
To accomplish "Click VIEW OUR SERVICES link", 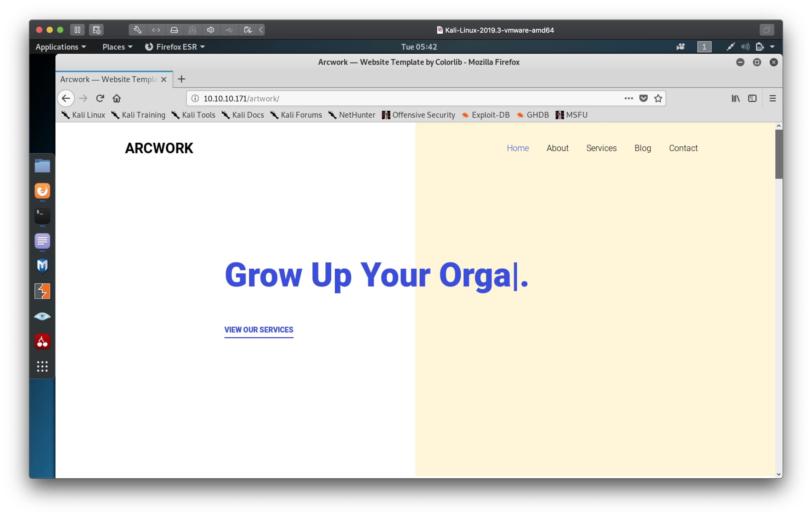I will [259, 330].
